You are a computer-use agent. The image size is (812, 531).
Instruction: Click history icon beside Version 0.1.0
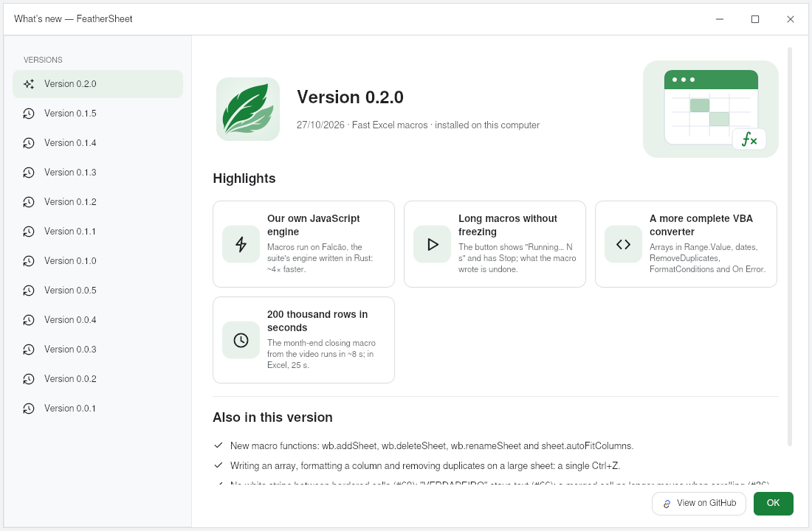(x=29, y=261)
